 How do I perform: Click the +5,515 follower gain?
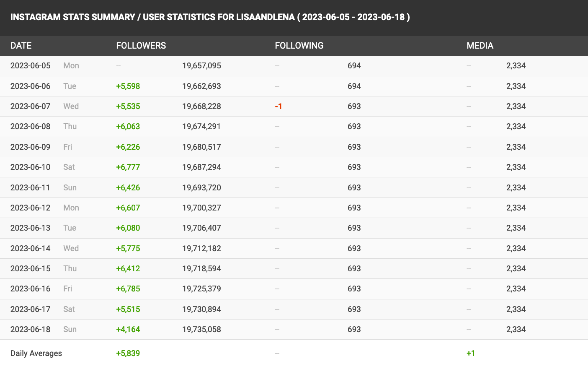coord(128,309)
